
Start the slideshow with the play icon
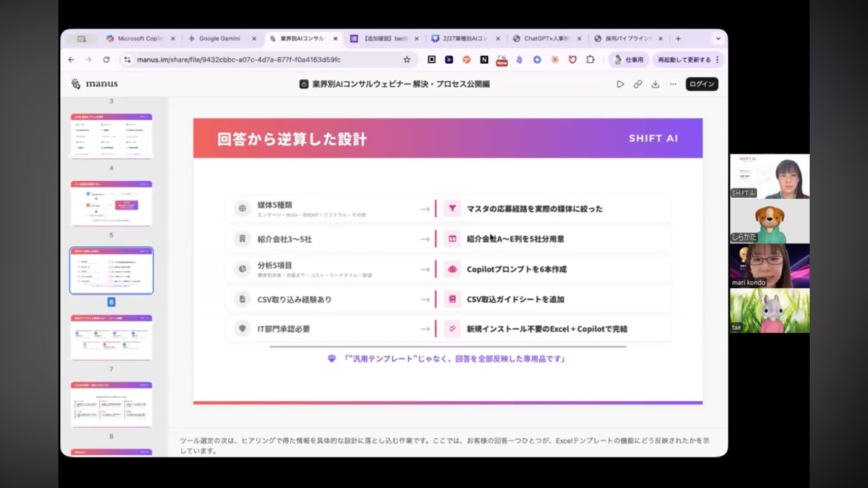point(620,84)
